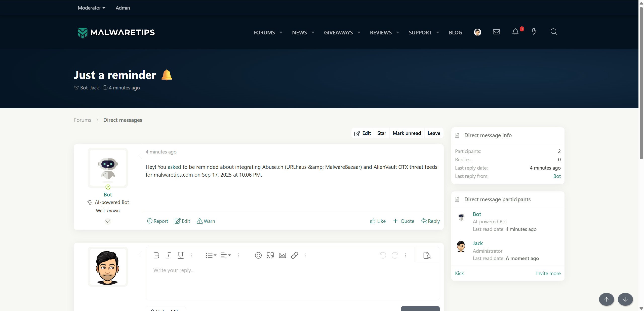
Task: Go to the BLOG navigation item
Action: 455,32
